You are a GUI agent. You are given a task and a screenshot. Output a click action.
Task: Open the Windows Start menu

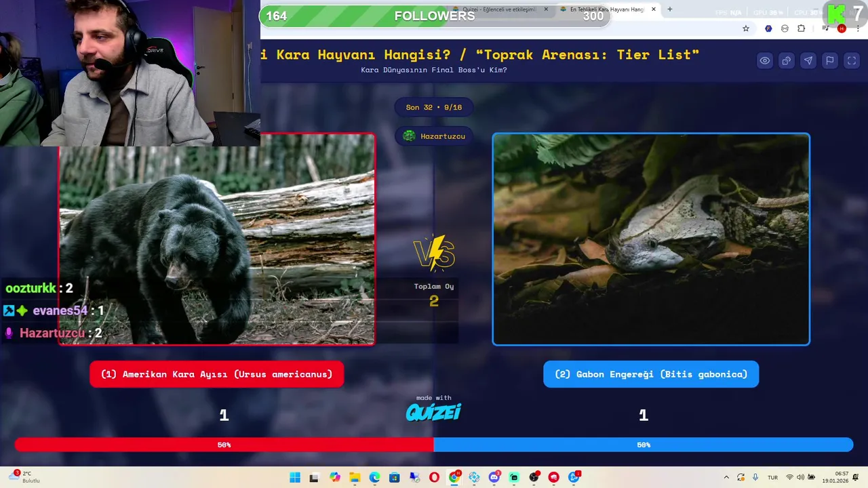(x=295, y=477)
